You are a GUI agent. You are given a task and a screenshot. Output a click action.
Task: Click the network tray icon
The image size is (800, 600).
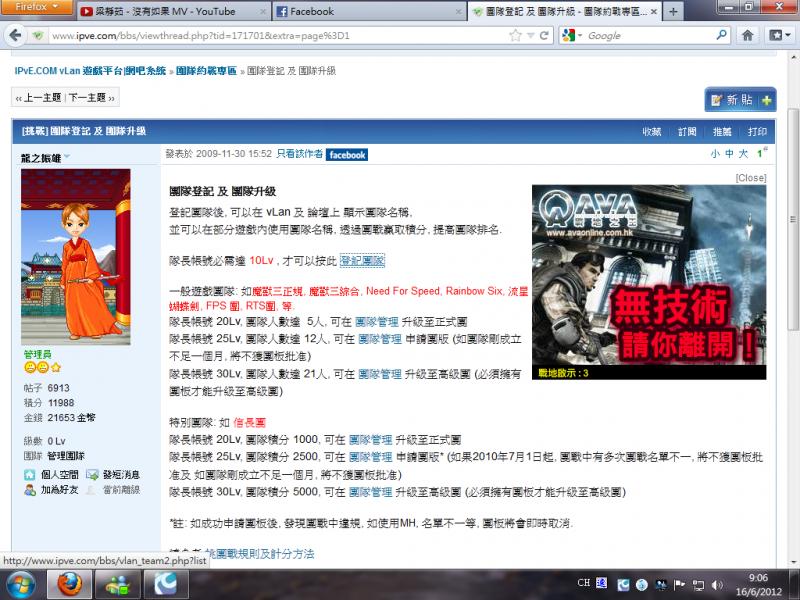click(698, 585)
